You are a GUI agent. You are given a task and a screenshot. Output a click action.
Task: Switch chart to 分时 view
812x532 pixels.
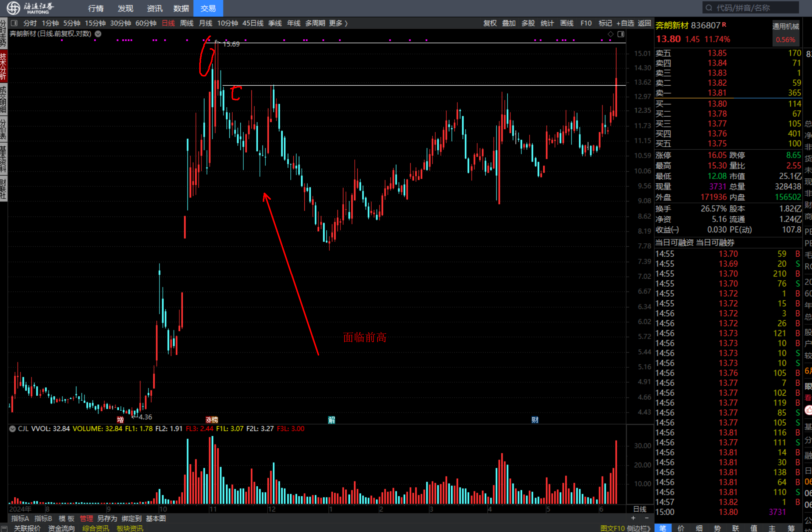point(30,23)
